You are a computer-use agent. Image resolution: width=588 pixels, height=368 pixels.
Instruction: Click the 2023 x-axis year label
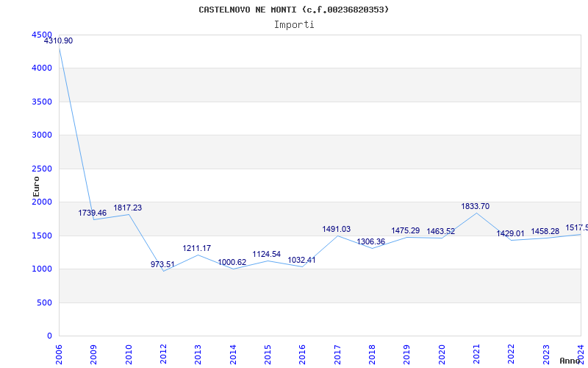[546, 353]
